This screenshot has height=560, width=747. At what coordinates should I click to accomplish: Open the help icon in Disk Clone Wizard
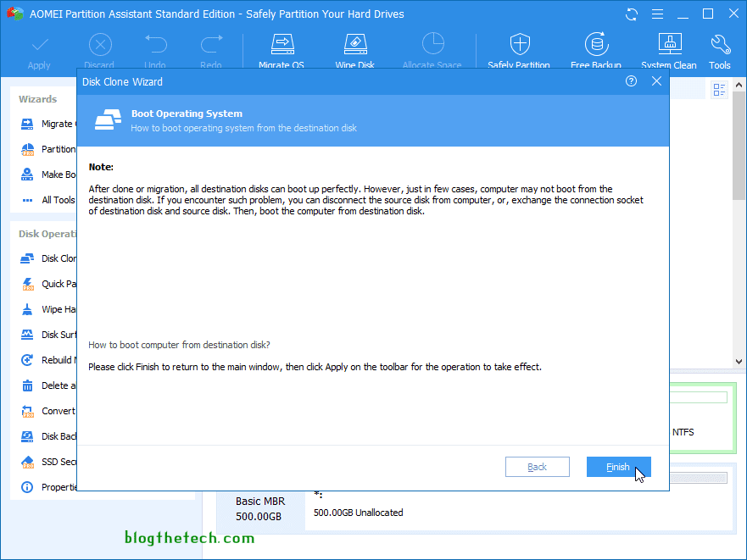click(631, 81)
